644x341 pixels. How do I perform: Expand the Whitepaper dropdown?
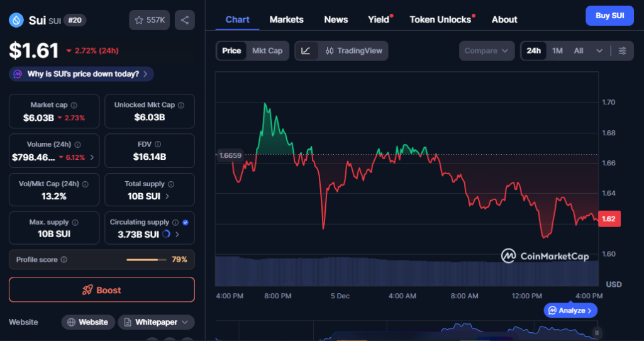tap(156, 322)
